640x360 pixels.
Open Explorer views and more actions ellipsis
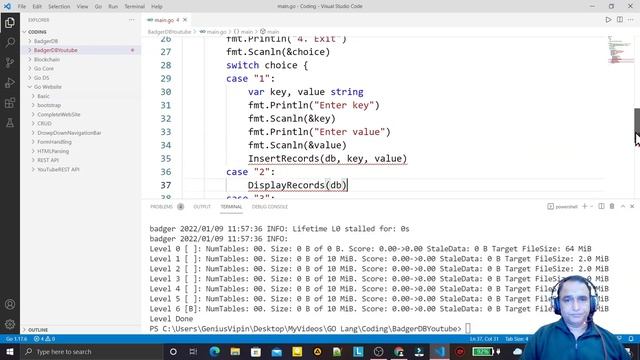[x=131, y=20]
